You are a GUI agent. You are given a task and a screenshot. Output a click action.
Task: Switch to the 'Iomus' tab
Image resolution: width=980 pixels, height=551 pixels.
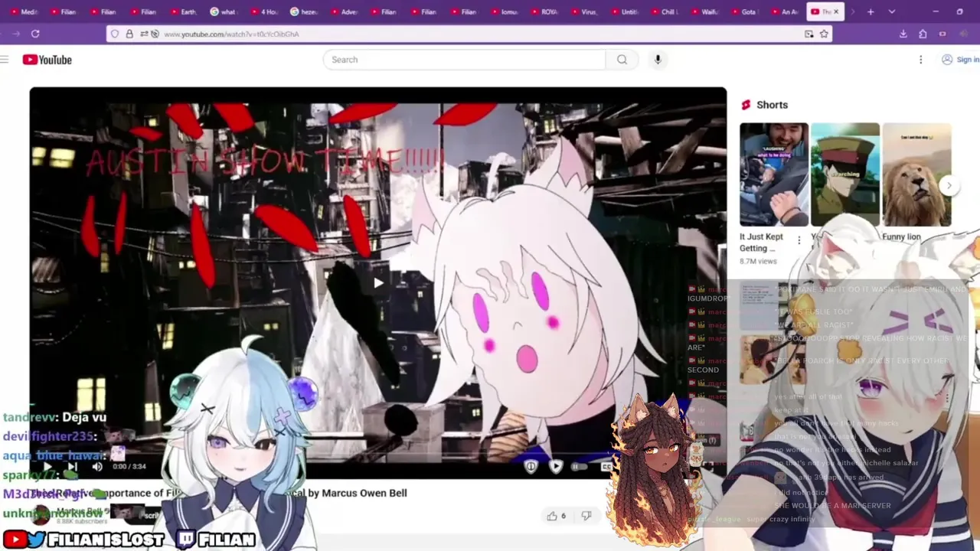(x=505, y=11)
